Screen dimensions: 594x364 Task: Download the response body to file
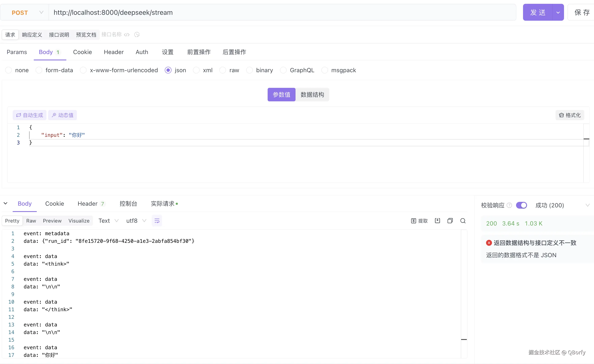(437, 221)
